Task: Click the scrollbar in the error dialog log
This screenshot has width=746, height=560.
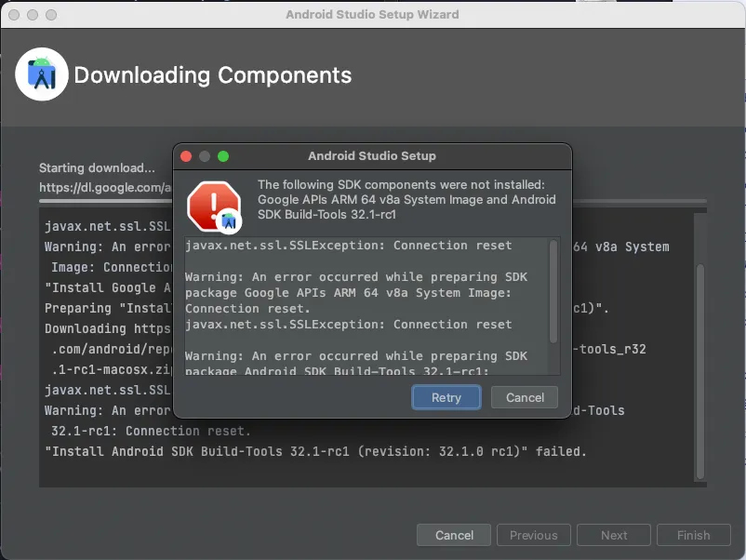Action: pyautogui.click(x=553, y=291)
